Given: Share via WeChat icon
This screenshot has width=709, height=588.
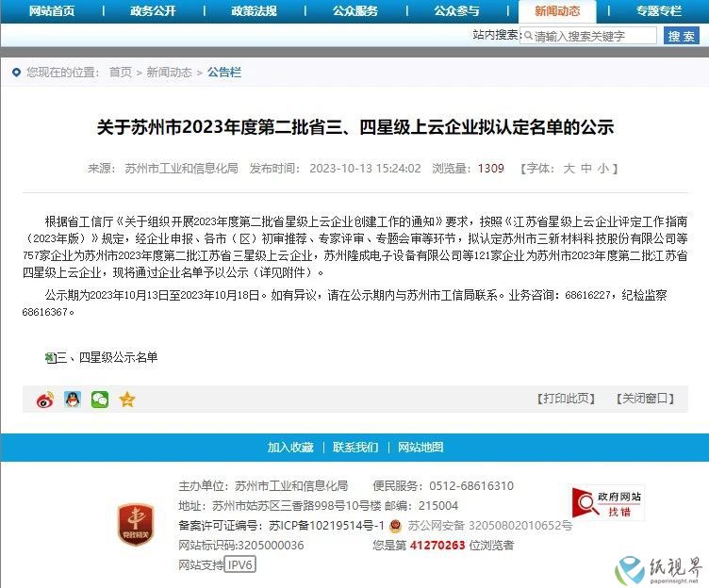Looking at the screenshot, I should pyautogui.click(x=100, y=400).
